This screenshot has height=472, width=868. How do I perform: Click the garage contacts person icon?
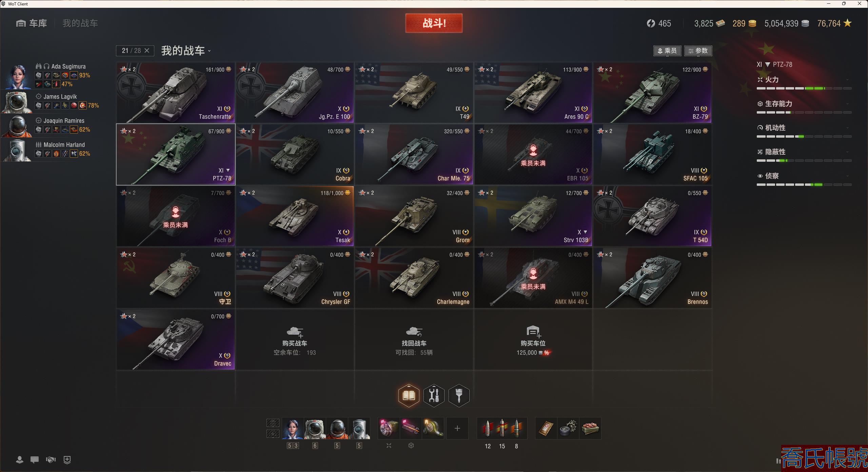pos(20,460)
